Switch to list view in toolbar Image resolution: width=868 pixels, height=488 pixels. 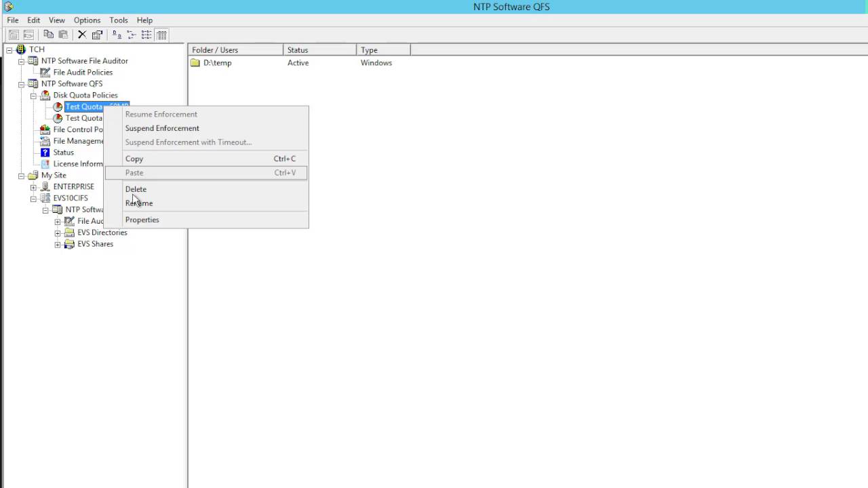click(146, 35)
